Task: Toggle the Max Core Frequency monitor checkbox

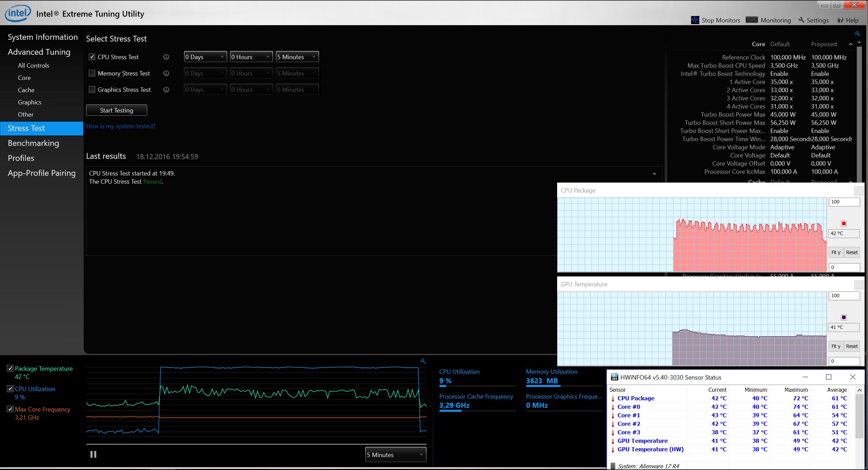Action: [x=10, y=409]
